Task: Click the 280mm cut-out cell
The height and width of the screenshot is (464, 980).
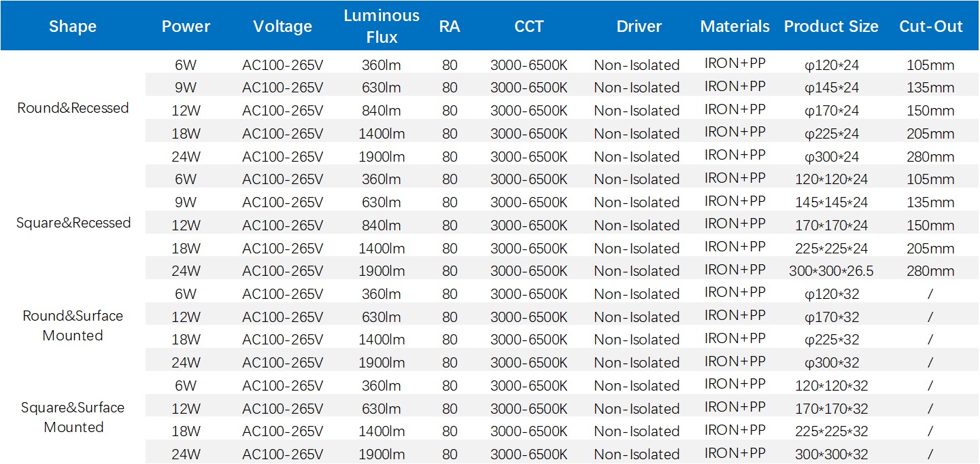Action: pos(930,156)
